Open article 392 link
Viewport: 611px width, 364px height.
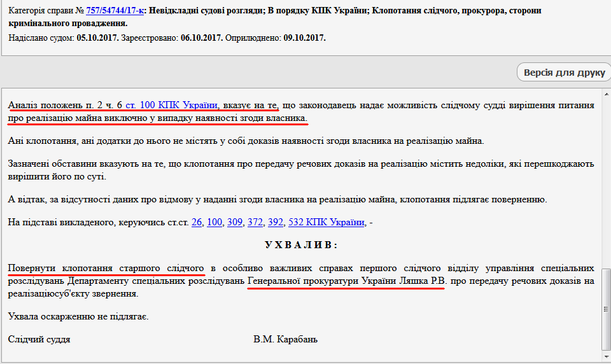[276, 222]
